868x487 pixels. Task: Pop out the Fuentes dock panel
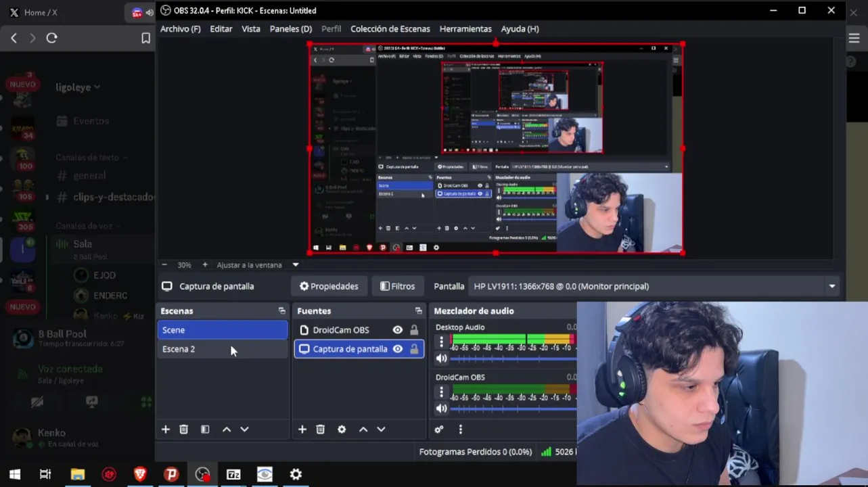point(419,311)
